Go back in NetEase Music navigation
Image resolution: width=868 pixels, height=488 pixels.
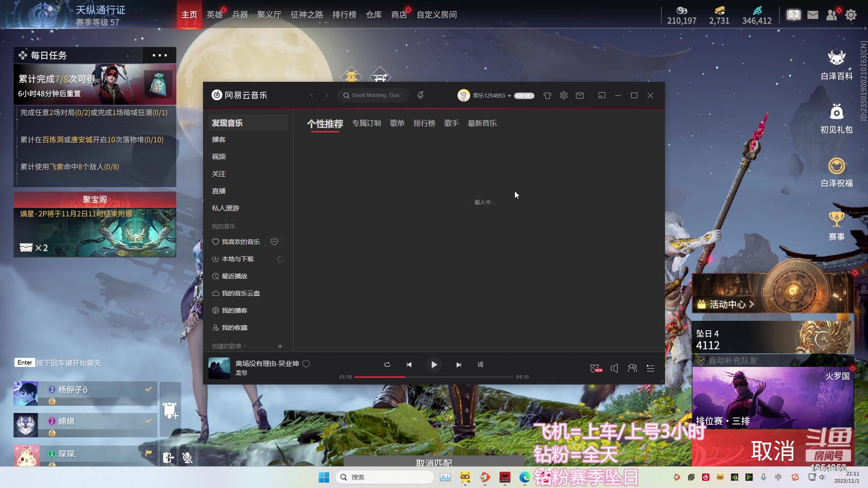pos(311,95)
